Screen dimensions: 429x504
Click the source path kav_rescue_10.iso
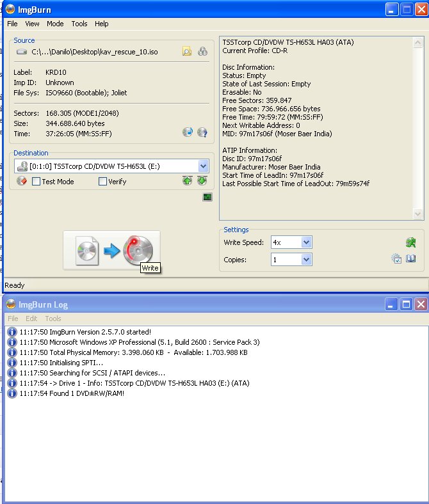click(95, 52)
